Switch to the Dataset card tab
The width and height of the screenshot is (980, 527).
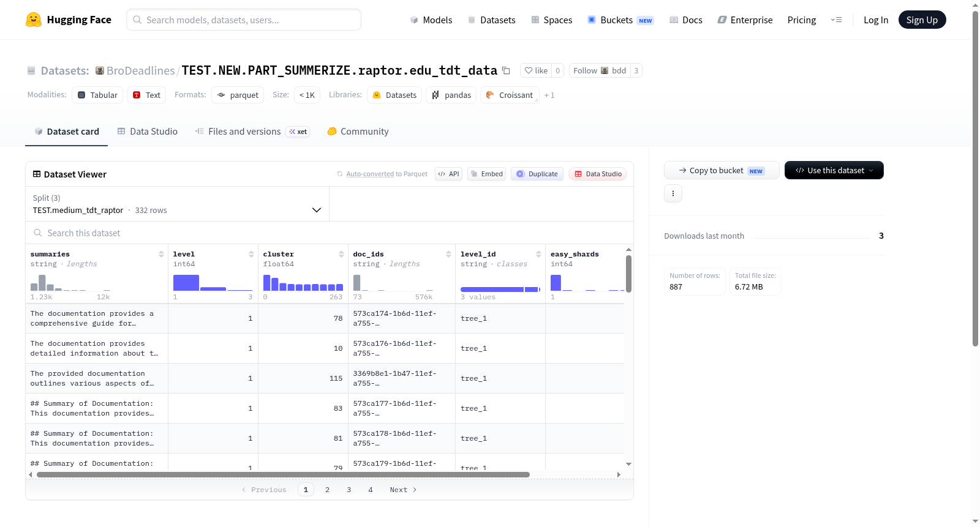click(x=66, y=131)
